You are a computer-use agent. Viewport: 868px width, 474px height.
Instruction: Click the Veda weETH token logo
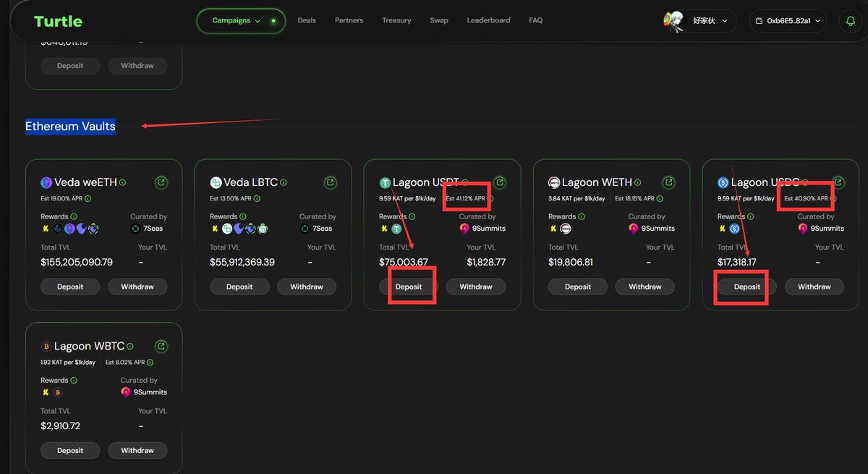click(46, 182)
